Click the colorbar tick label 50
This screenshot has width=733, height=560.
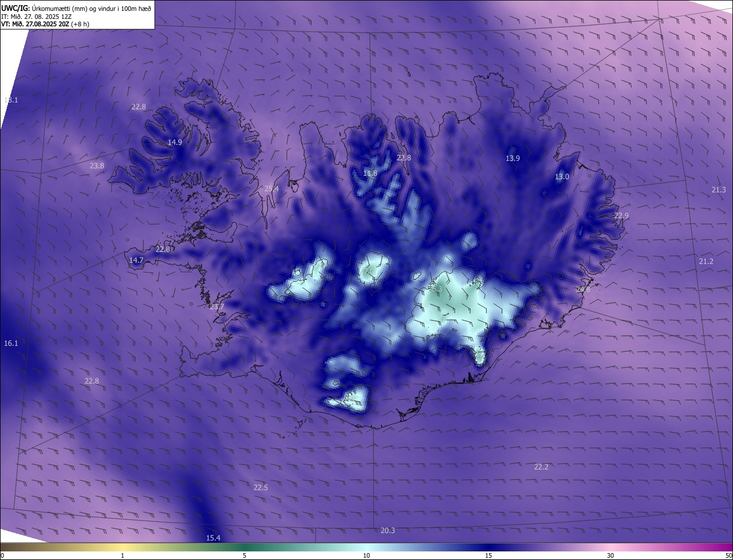pos(728,555)
